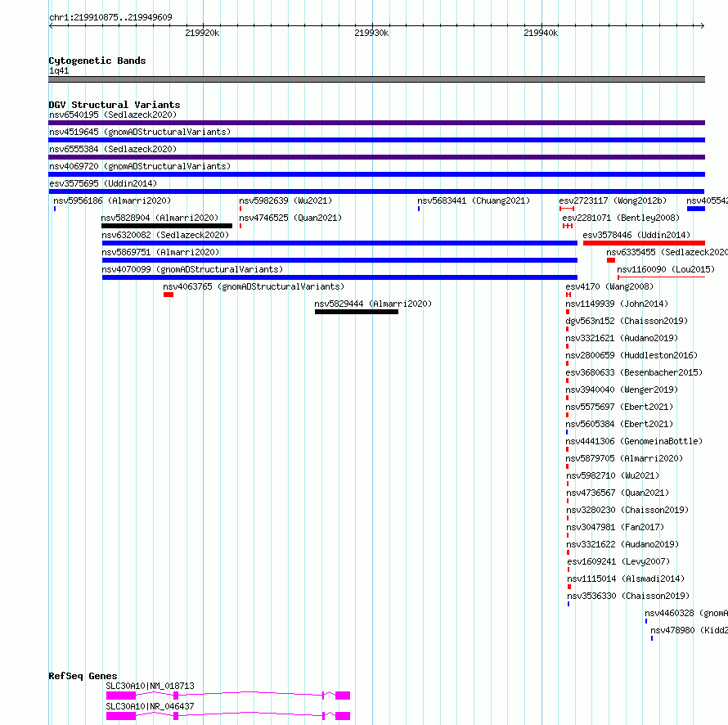Viewport: 728px width, 725px height.
Task: Click the nsv6320082 (Sedlazeck2020) blue bar
Action: pos(339,243)
